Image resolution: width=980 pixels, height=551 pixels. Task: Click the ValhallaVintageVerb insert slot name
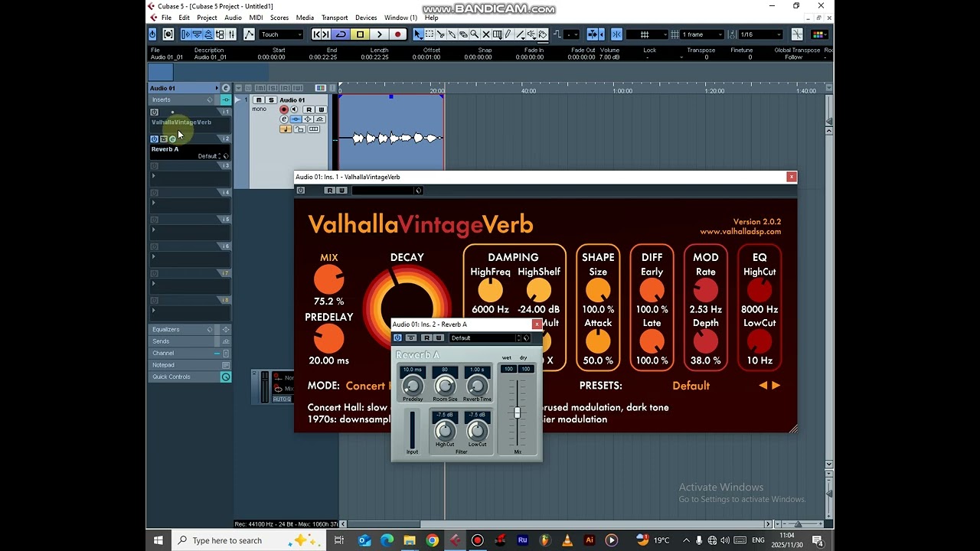pyautogui.click(x=181, y=122)
